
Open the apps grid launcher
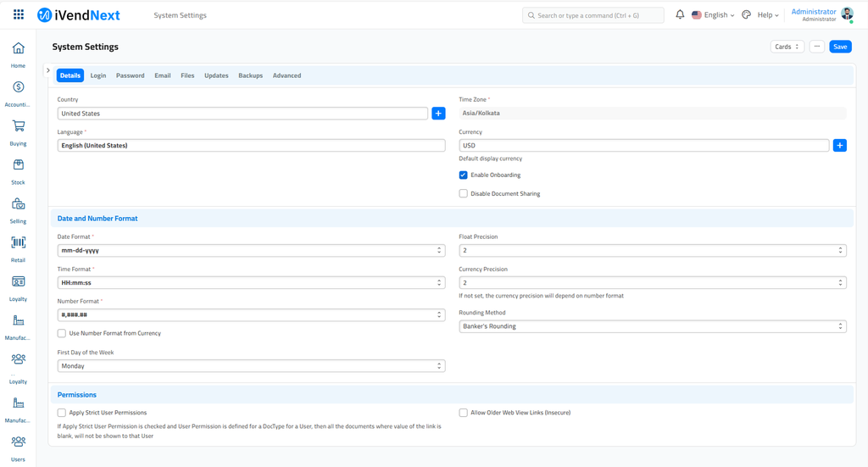click(x=19, y=15)
